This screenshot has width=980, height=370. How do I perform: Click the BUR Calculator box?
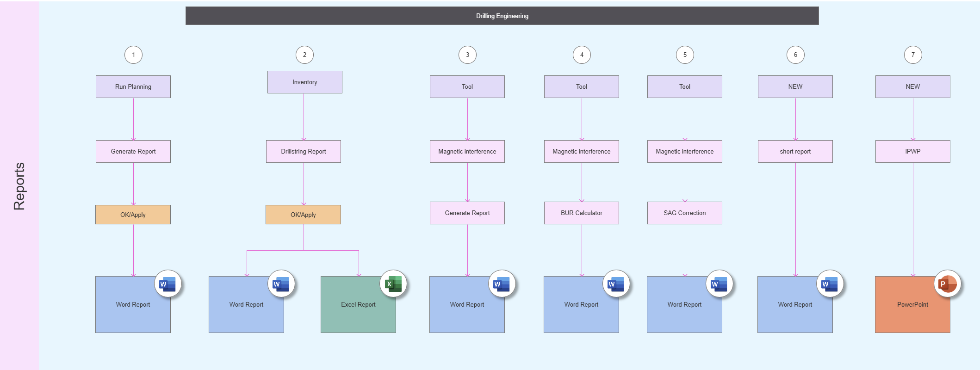pyautogui.click(x=582, y=213)
